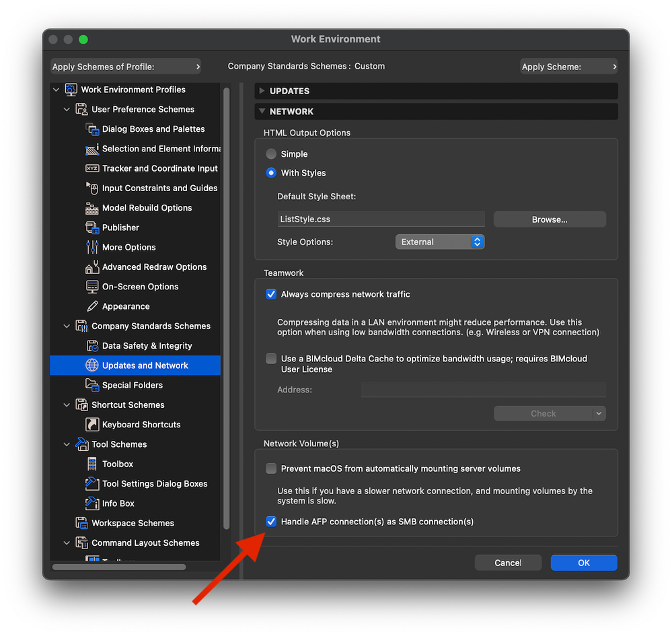
Task: Open the Publisher scheme icon
Action: click(92, 227)
